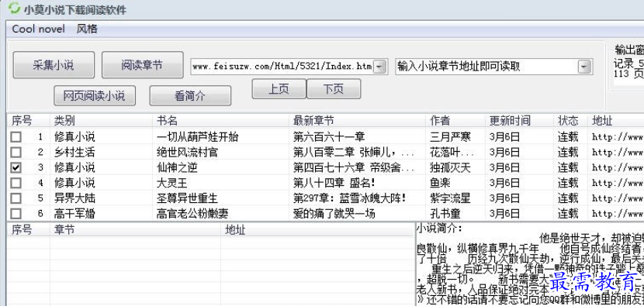Check the box for row 4 大灵王
The height and width of the screenshot is (306, 644).
(x=16, y=183)
